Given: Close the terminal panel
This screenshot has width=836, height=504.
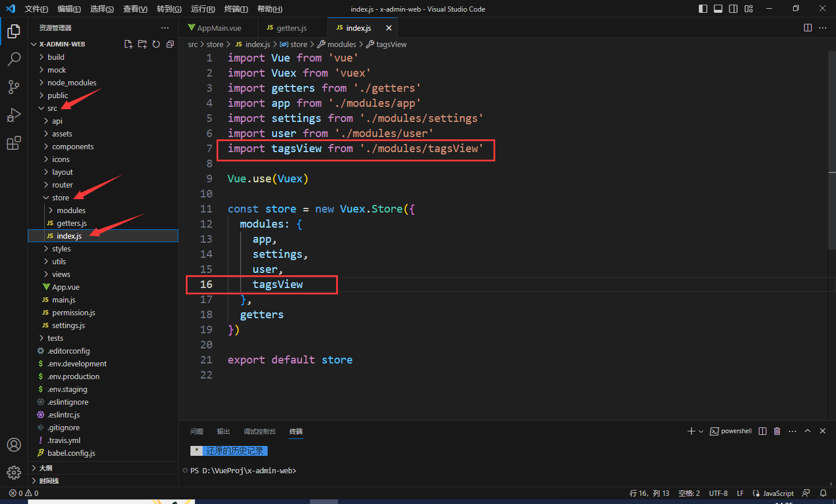Looking at the screenshot, I should (823, 431).
